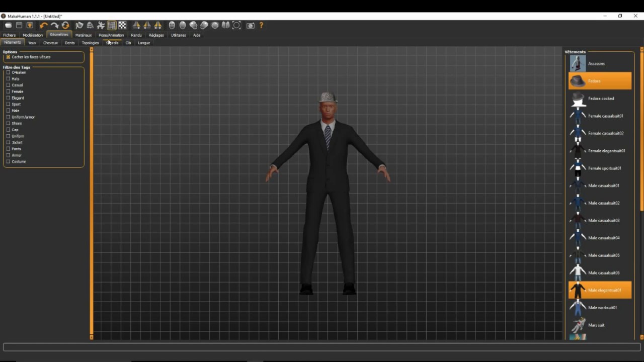Toggle Cacher les faces vêtues checkbox

[8, 57]
